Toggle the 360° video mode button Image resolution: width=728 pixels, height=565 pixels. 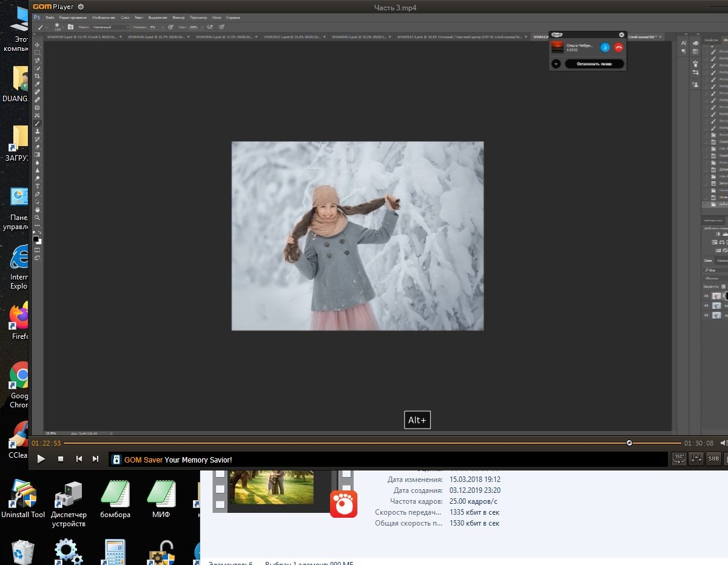(679, 460)
